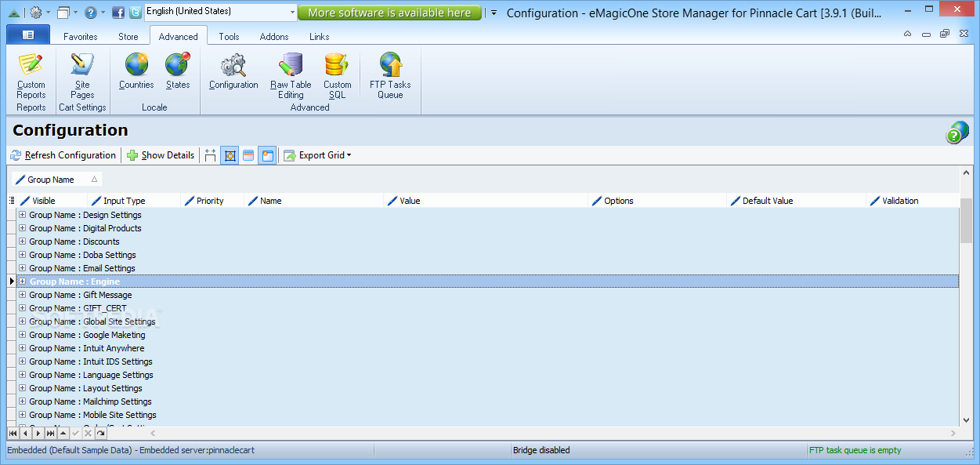
Task: Click the gear settings icon in title bar
Action: coord(36,13)
